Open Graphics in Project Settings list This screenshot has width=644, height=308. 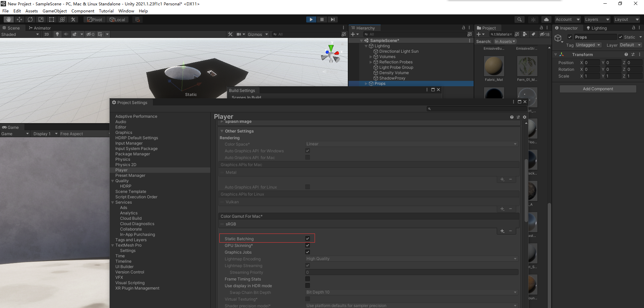[x=124, y=133]
